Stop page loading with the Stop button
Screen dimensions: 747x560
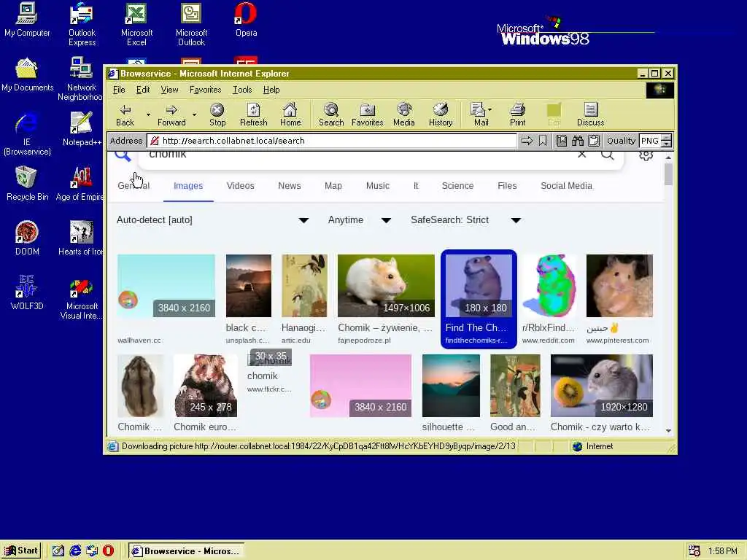pyautogui.click(x=217, y=115)
